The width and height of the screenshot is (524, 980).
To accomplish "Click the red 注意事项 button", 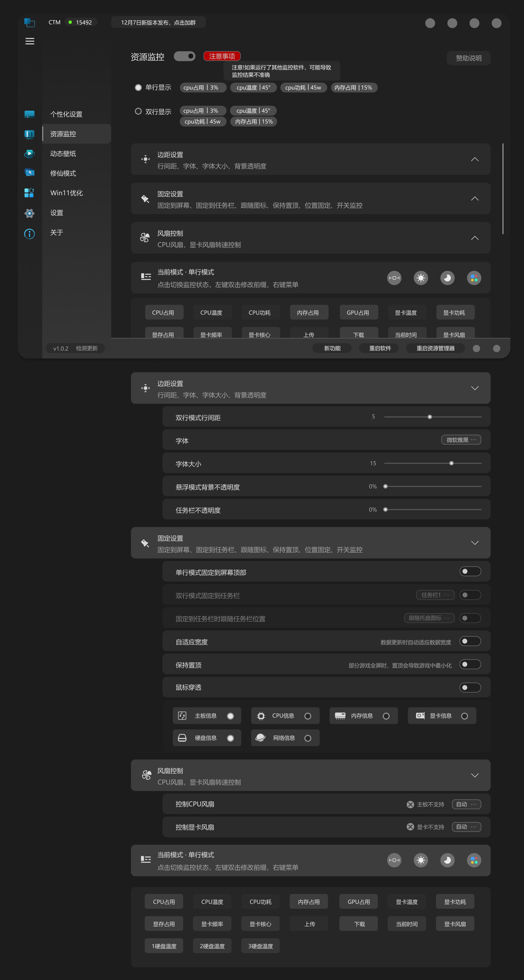I will coord(222,56).
